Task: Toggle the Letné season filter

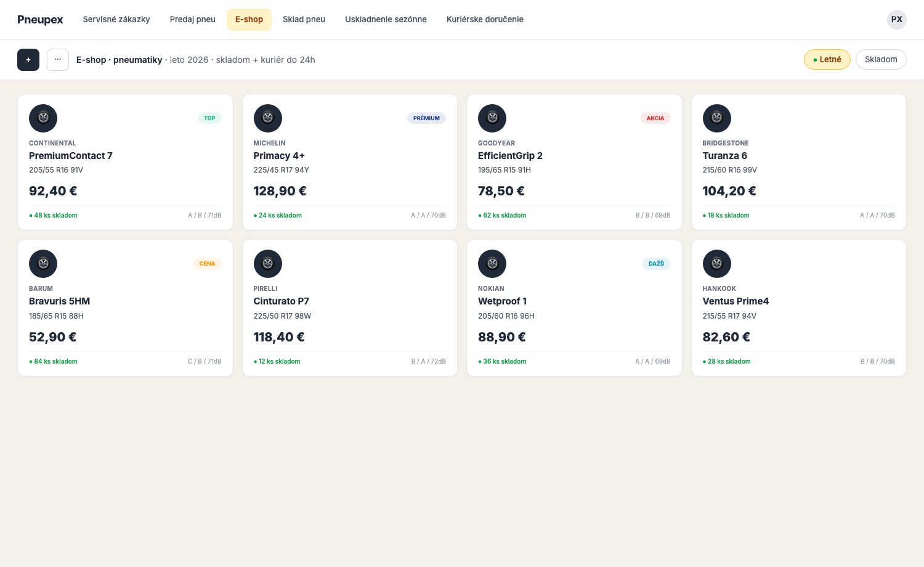Action: click(x=827, y=60)
